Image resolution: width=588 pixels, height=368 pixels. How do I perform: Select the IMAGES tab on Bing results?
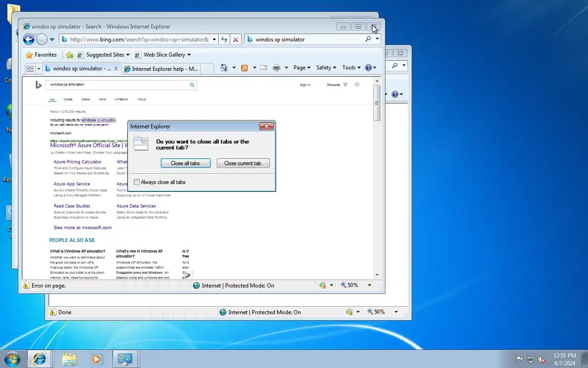point(68,99)
